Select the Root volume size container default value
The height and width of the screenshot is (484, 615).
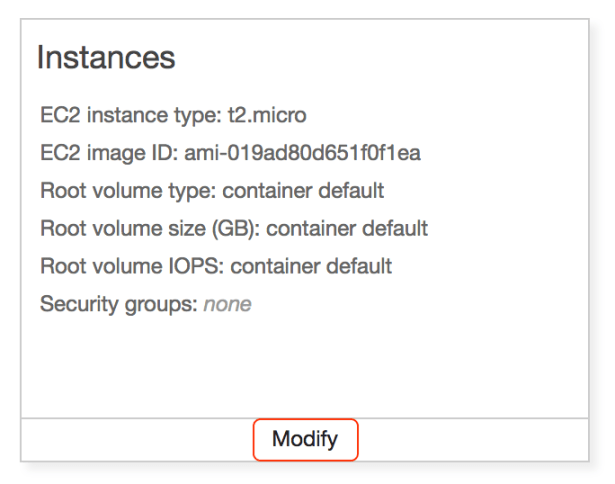point(347,229)
